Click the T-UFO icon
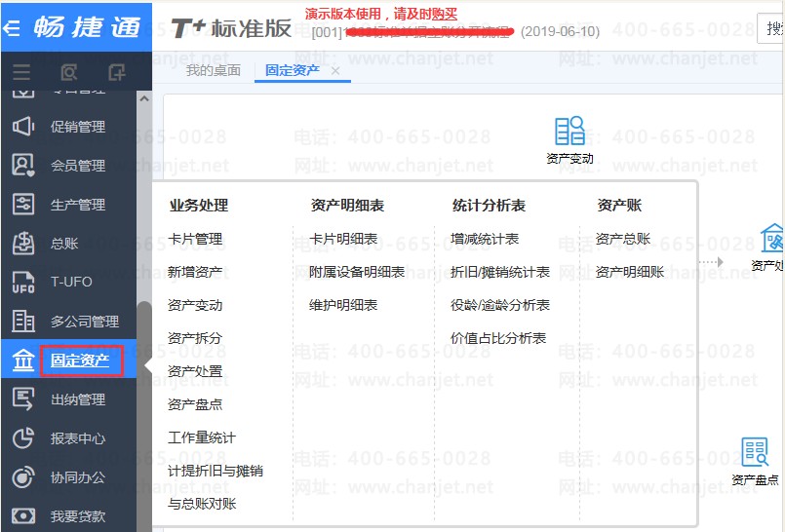The width and height of the screenshot is (785, 532). coord(23,282)
